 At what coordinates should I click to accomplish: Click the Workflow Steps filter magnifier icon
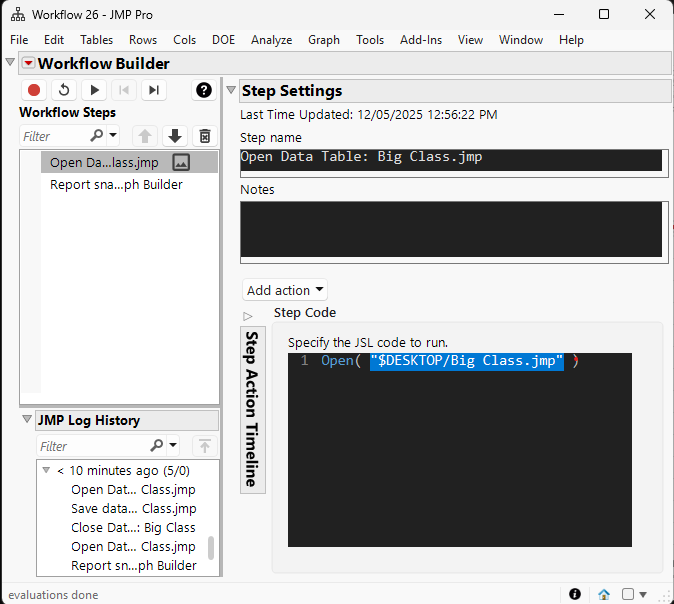coord(97,135)
